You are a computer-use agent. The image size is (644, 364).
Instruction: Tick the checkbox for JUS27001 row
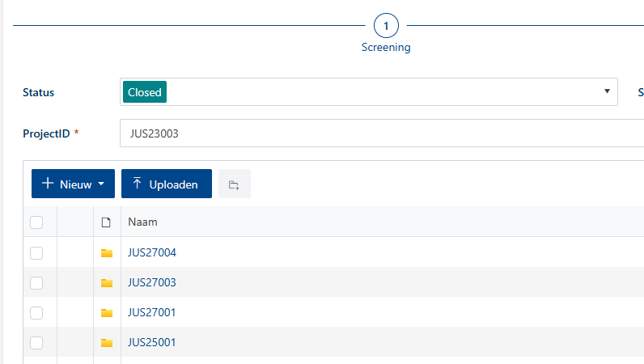tap(36, 313)
